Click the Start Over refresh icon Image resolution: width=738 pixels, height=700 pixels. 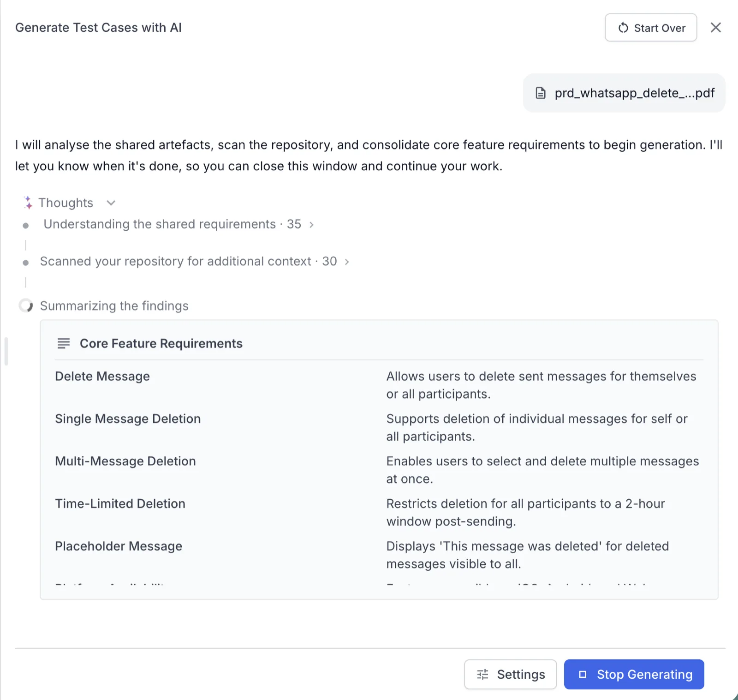point(623,28)
